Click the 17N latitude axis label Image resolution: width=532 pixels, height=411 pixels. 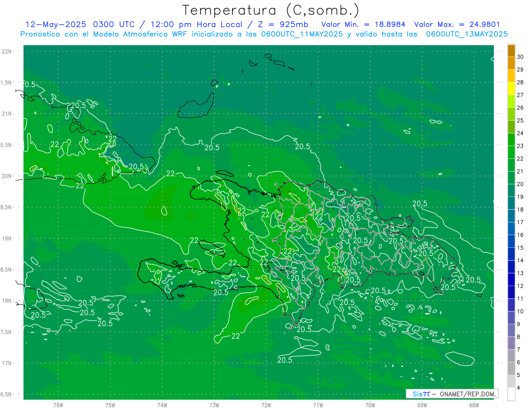point(7,363)
